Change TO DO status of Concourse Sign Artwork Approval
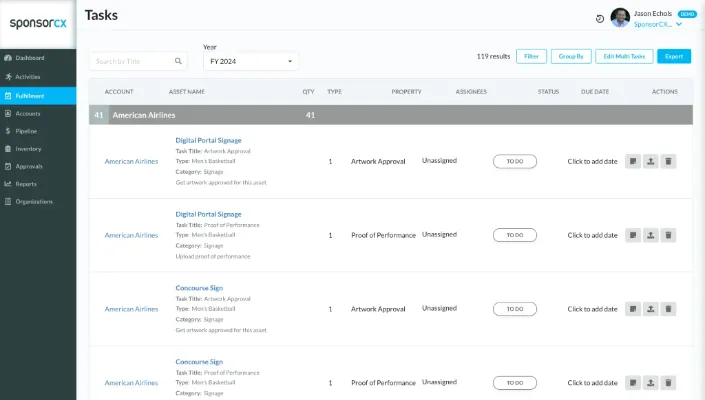The image size is (705, 400). (x=515, y=309)
